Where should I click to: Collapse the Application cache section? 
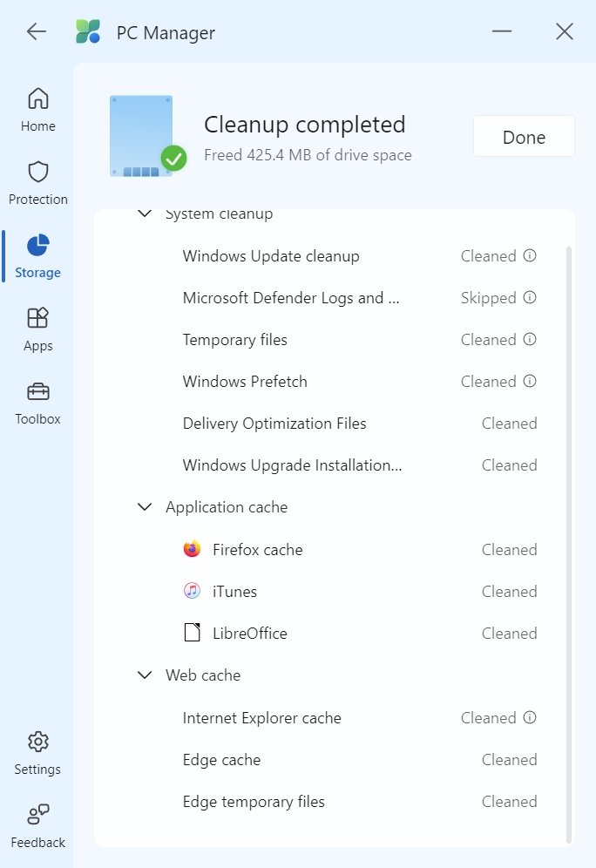pos(145,507)
